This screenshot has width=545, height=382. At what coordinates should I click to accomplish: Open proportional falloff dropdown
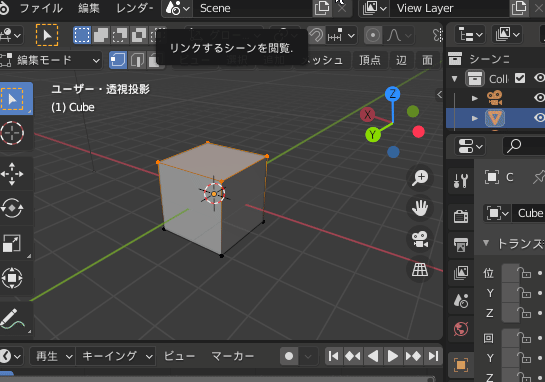pyautogui.click(x=398, y=35)
